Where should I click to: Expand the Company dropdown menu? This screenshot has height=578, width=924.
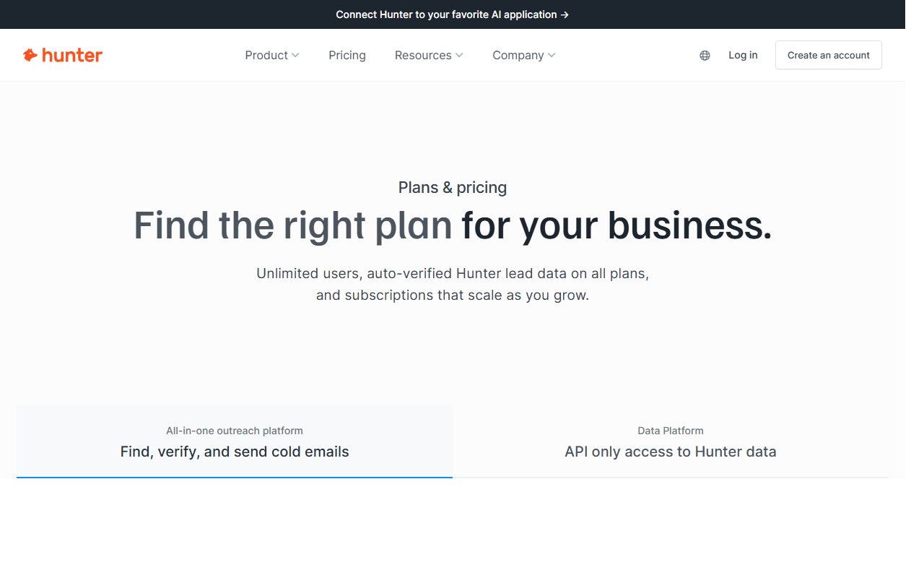(x=524, y=55)
